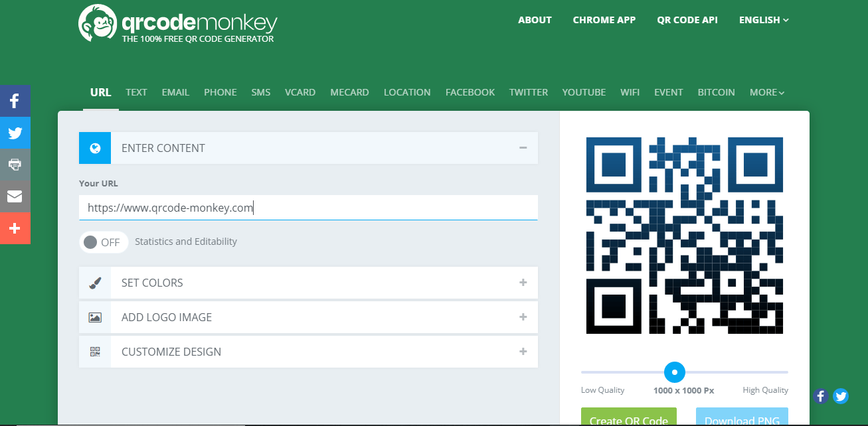The image size is (868, 426).
Task: Open the More QR types dropdown
Action: (x=767, y=92)
